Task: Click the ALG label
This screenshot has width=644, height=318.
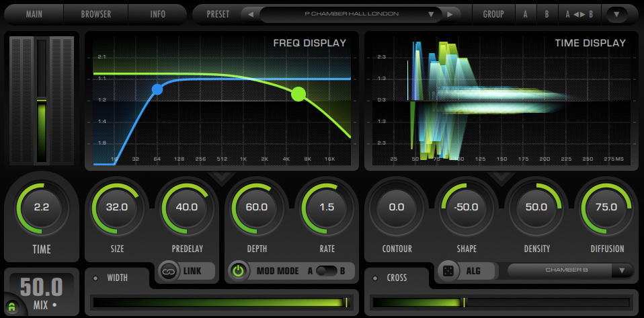Action: click(473, 271)
